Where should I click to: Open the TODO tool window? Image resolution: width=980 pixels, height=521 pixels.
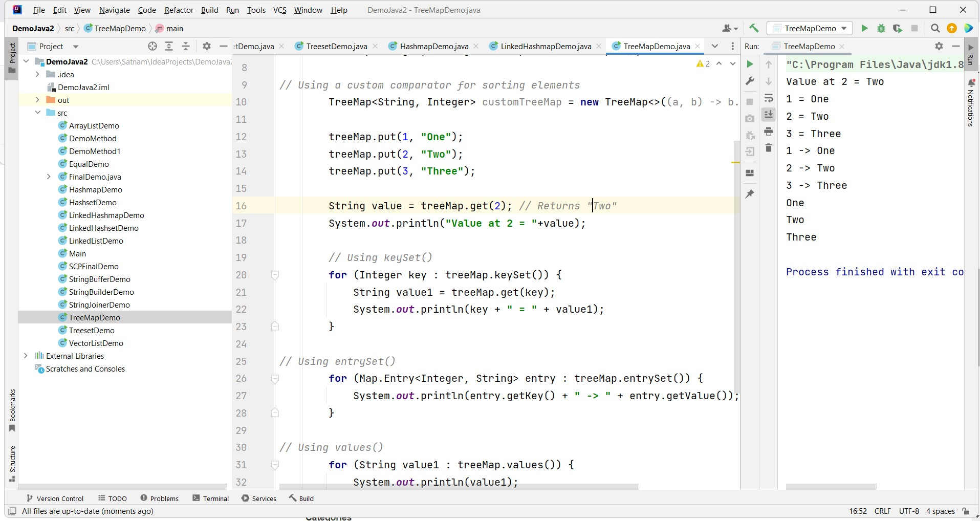tap(113, 498)
